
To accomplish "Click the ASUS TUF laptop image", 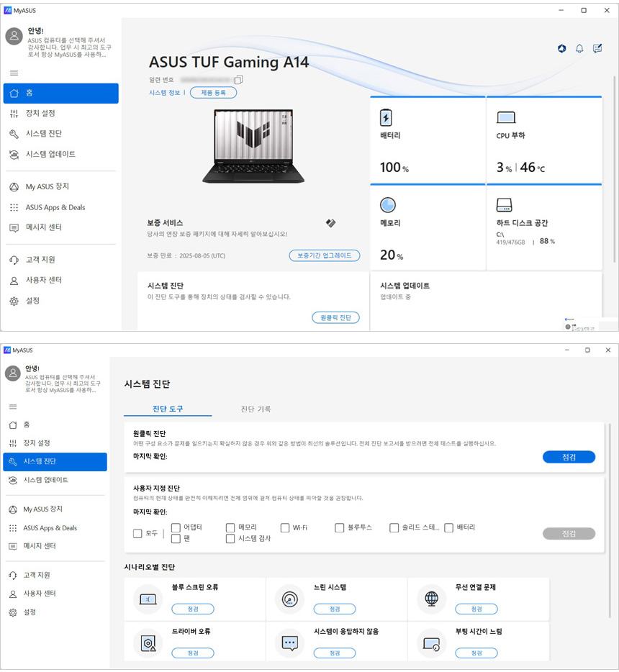I will pos(254,146).
